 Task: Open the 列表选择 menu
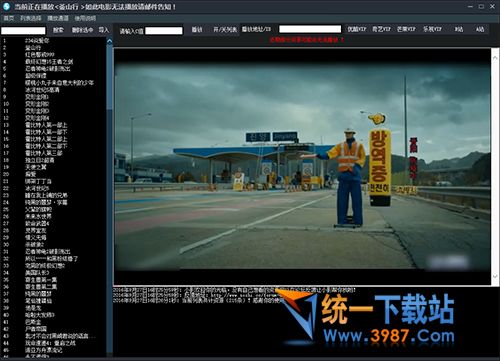coord(31,18)
